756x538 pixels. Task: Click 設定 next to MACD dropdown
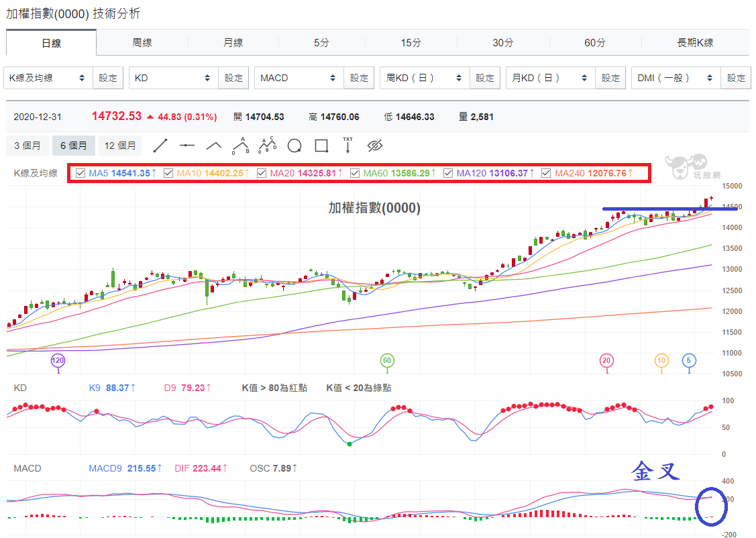point(359,78)
